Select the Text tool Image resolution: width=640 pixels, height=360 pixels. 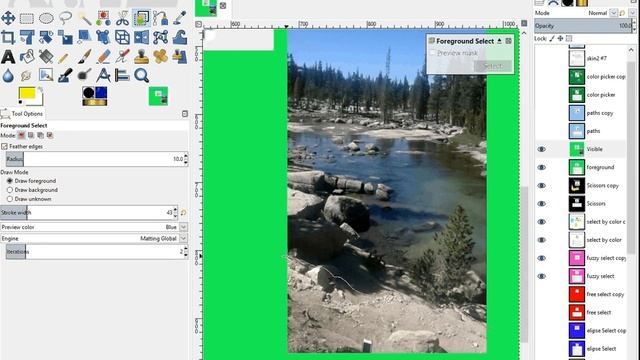point(8,56)
